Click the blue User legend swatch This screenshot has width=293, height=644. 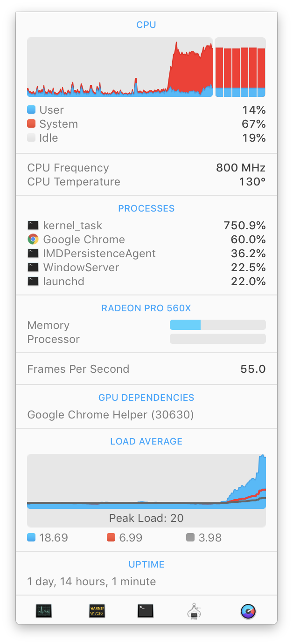[x=31, y=110]
